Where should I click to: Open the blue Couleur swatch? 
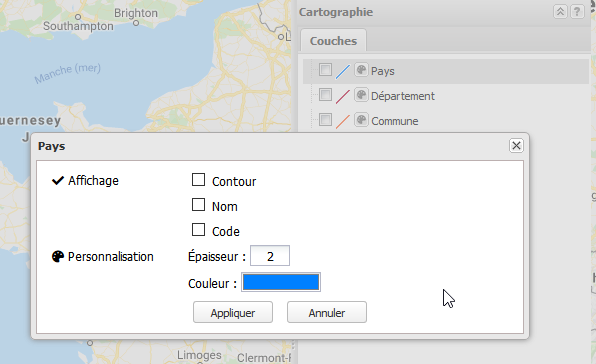281,282
